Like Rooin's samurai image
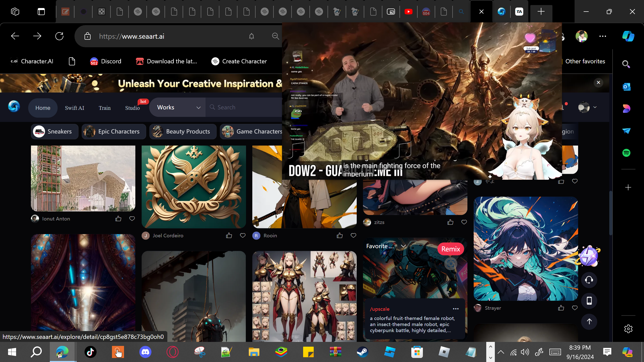The image size is (644, 362). [340, 236]
